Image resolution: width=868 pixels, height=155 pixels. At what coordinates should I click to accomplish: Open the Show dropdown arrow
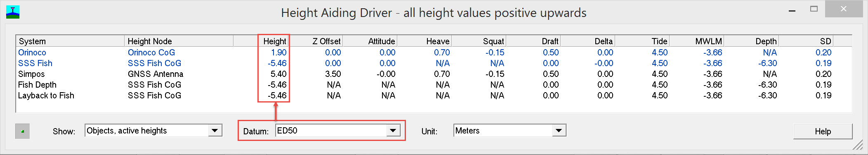point(215,131)
